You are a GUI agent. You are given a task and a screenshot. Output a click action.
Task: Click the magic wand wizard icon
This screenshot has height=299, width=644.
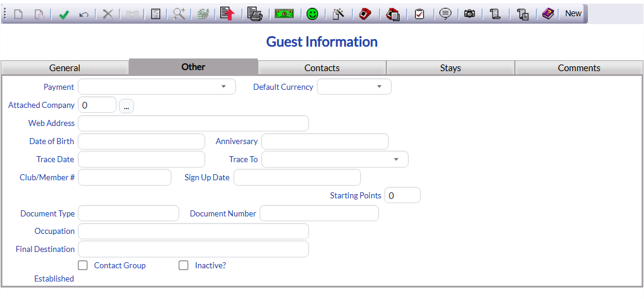(x=337, y=14)
